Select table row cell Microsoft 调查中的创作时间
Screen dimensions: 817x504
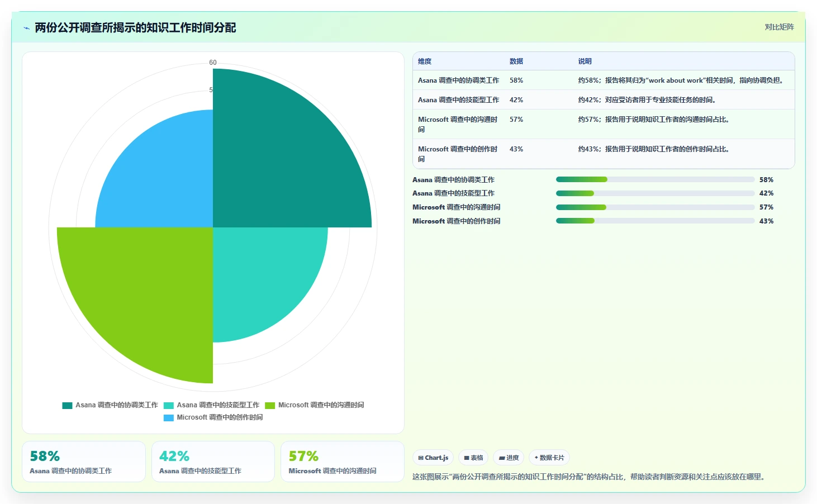pyautogui.click(x=458, y=154)
